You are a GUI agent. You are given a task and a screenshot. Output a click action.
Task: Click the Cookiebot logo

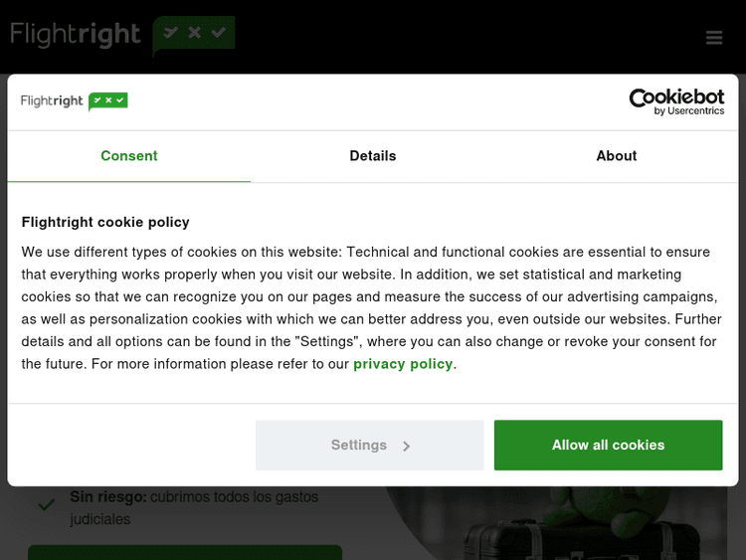pyautogui.click(x=676, y=96)
